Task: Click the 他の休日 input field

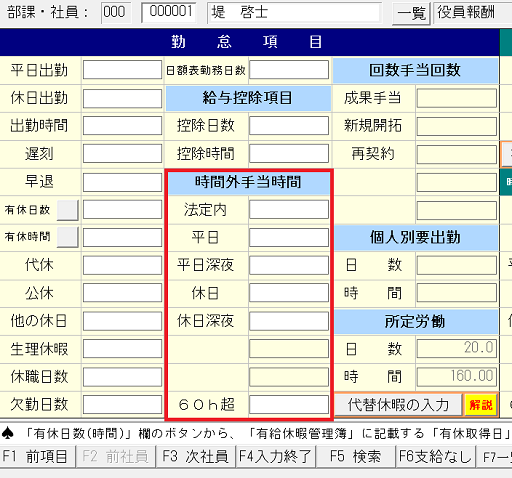Action: point(122,321)
